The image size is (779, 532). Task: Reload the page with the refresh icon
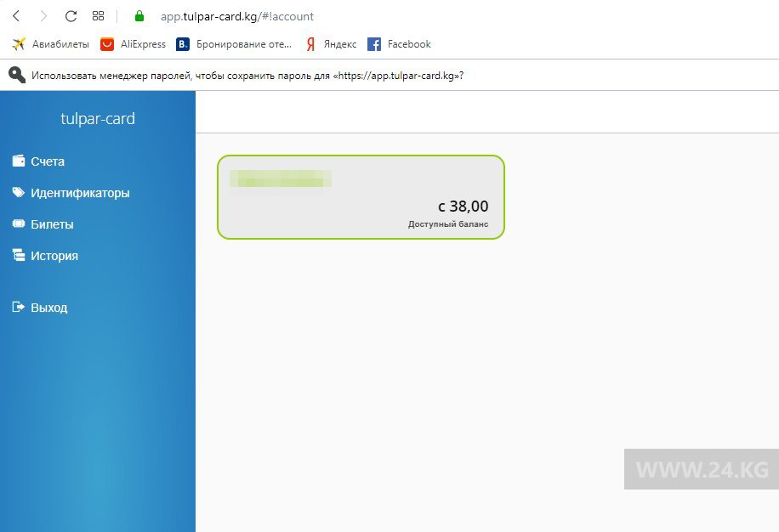71,16
